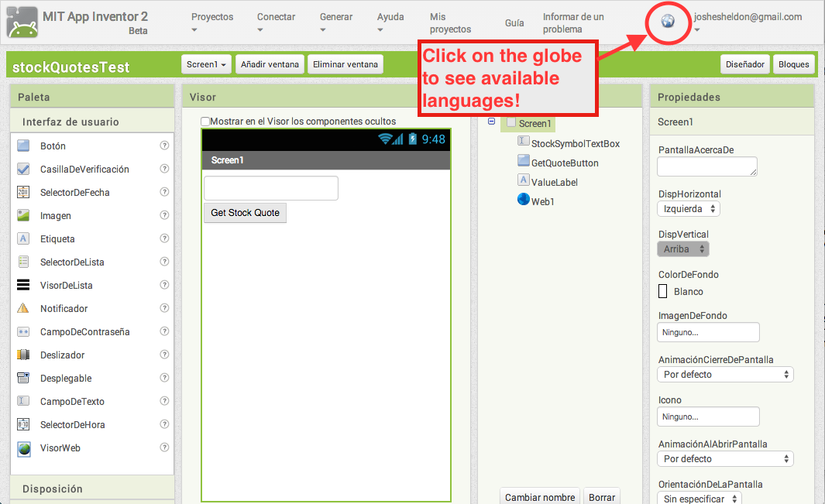The image size is (825, 504).
Task: Open the AnimaciónAlAbrirPantalla dropdown
Action: click(x=725, y=459)
